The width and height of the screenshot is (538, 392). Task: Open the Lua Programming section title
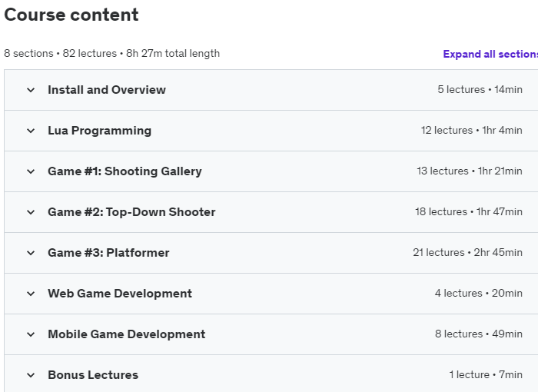[x=99, y=131]
